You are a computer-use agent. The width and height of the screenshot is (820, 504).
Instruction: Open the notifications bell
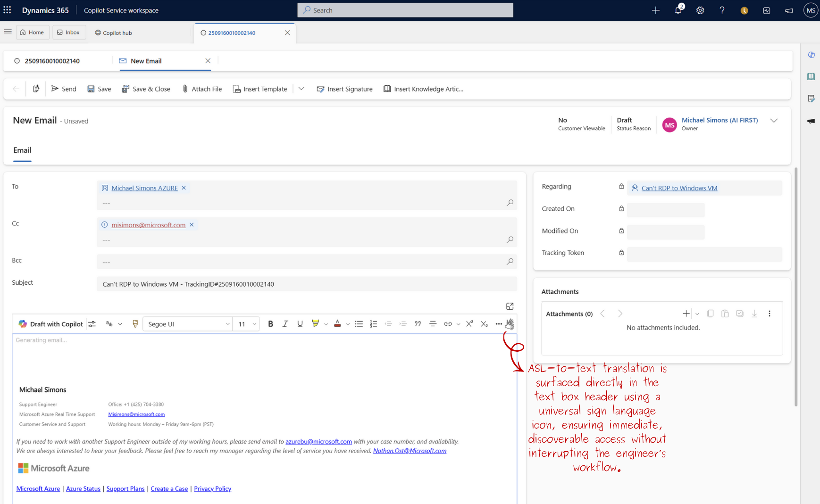pyautogui.click(x=678, y=10)
